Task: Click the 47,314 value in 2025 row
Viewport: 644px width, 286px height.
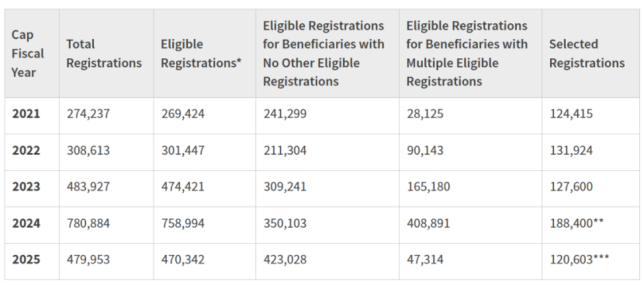Action: [425, 260]
